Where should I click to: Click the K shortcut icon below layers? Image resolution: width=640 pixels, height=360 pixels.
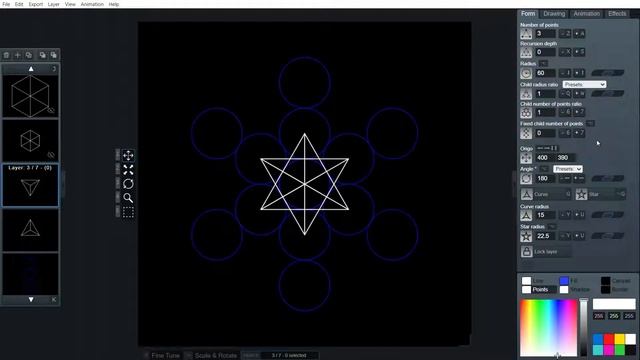(x=54, y=300)
